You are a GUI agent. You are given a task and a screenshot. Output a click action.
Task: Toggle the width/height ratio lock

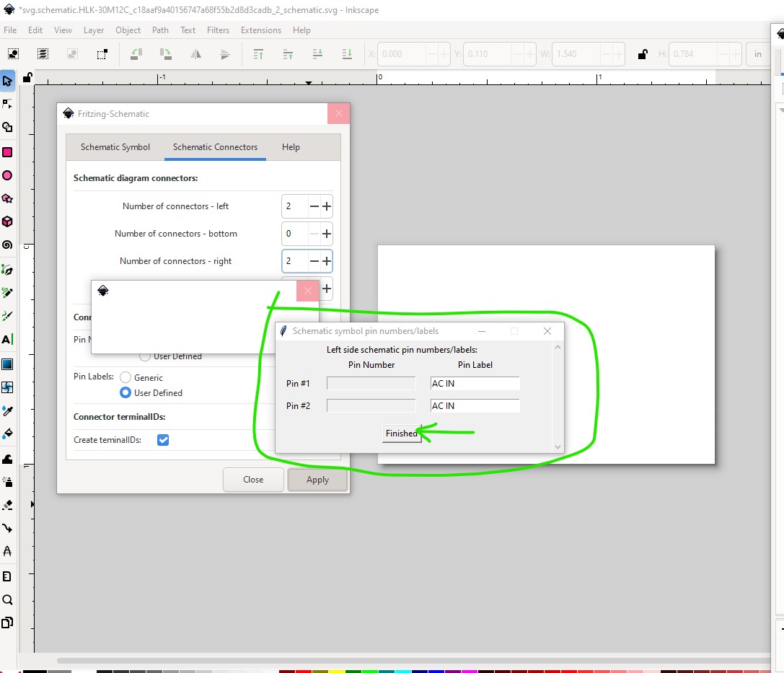point(643,54)
